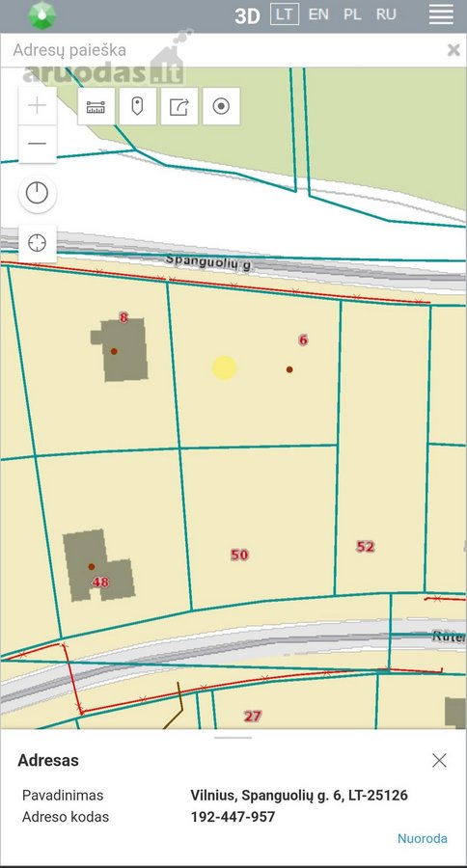Expand the address panel drag handle
Screen dimensions: 467x868
click(x=233, y=738)
